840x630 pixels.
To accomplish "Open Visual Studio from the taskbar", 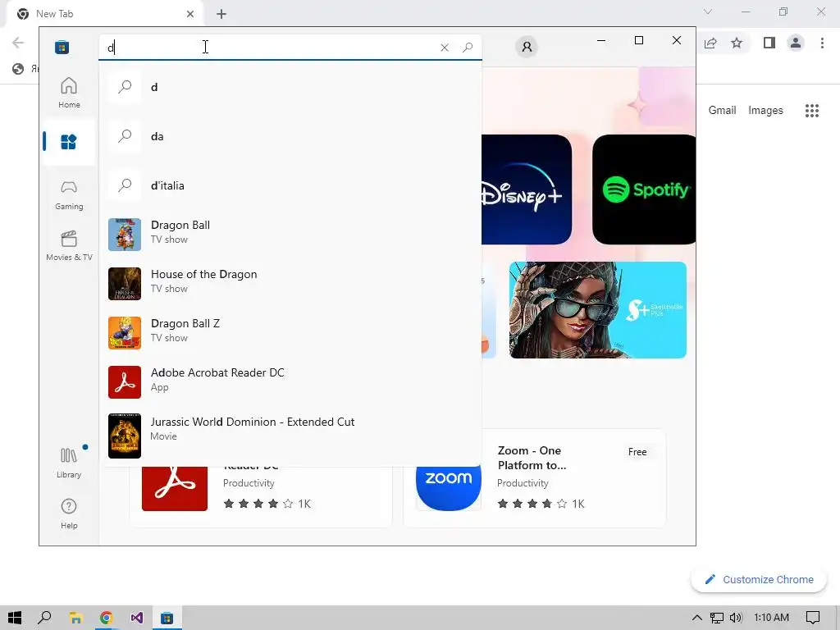I will pos(137,618).
